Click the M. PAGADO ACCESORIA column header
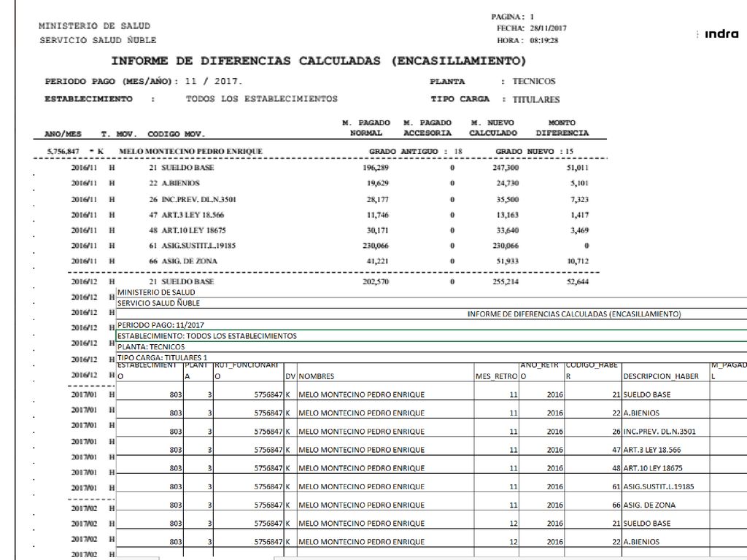Screen dimensions: 747x560 (427, 128)
